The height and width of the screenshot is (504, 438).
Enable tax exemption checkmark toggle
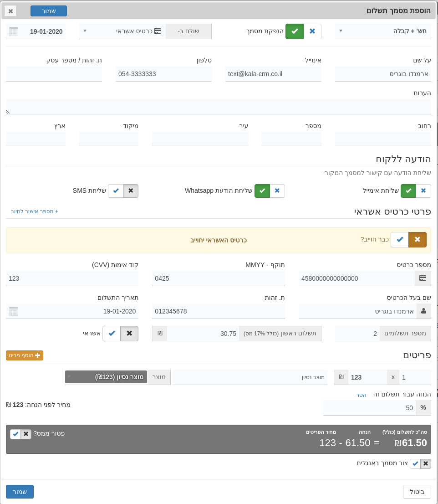coord(15,434)
